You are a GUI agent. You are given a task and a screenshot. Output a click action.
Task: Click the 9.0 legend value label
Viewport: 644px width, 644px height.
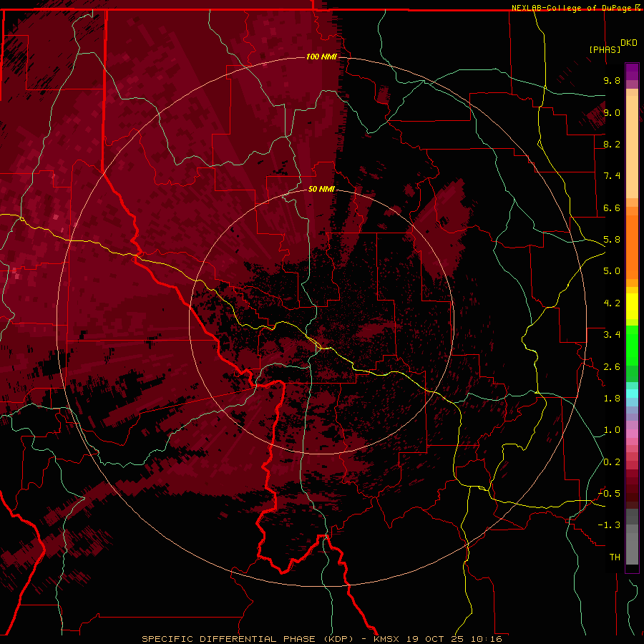612,112
